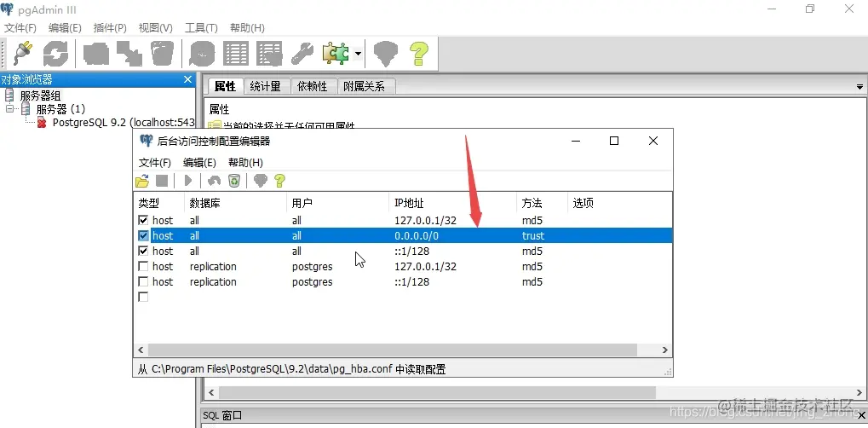Click the 方法 column header
Image resolution: width=868 pixels, height=428 pixels.
click(x=542, y=203)
